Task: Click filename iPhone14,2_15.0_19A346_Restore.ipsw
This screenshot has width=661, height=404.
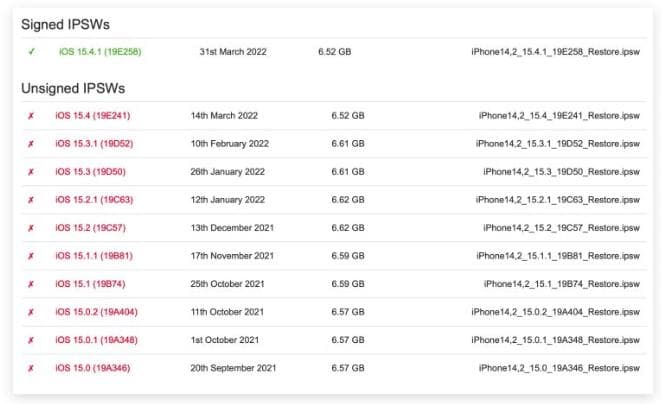Action: [559, 368]
